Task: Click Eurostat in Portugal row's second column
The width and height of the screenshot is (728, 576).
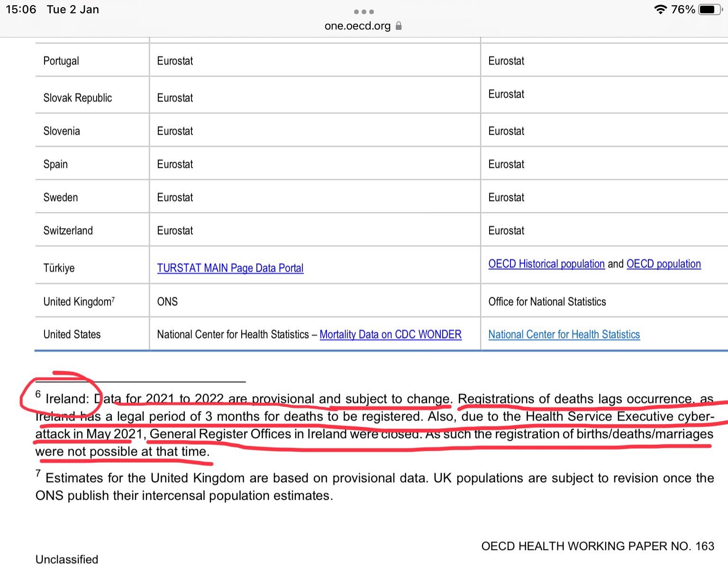Action: click(175, 61)
